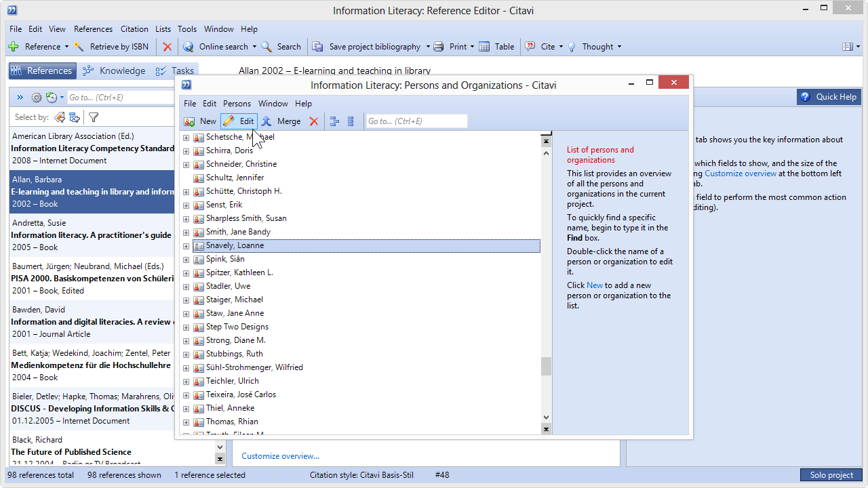Click the layout icon at right of main toolbar
This screenshot has height=488, width=868.
(x=847, y=47)
